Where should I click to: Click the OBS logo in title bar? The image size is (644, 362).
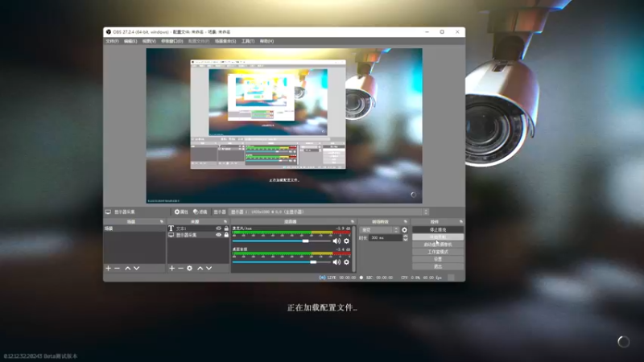pyautogui.click(x=109, y=31)
